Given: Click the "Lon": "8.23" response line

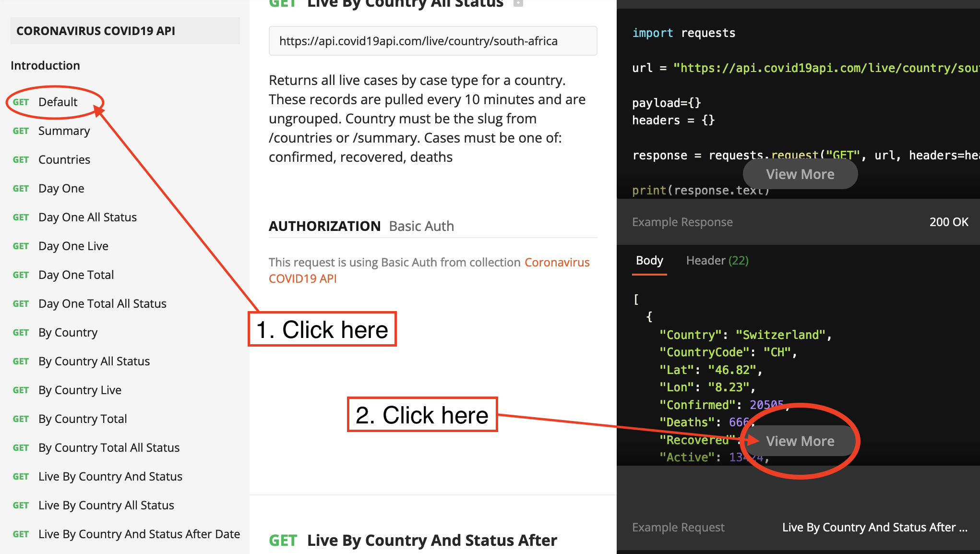Looking at the screenshot, I should click(707, 387).
